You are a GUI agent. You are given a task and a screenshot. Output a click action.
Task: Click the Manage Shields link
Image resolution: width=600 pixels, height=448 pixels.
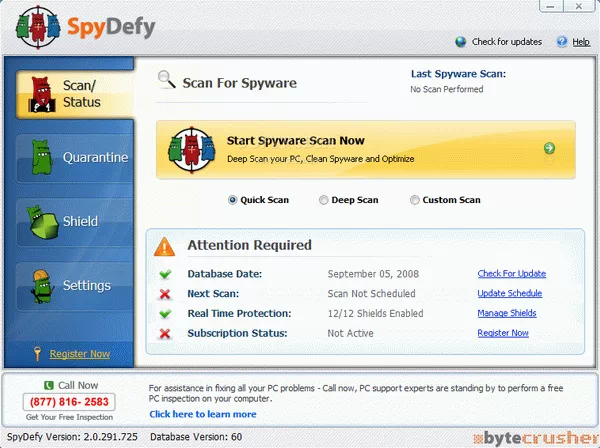(x=506, y=313)
